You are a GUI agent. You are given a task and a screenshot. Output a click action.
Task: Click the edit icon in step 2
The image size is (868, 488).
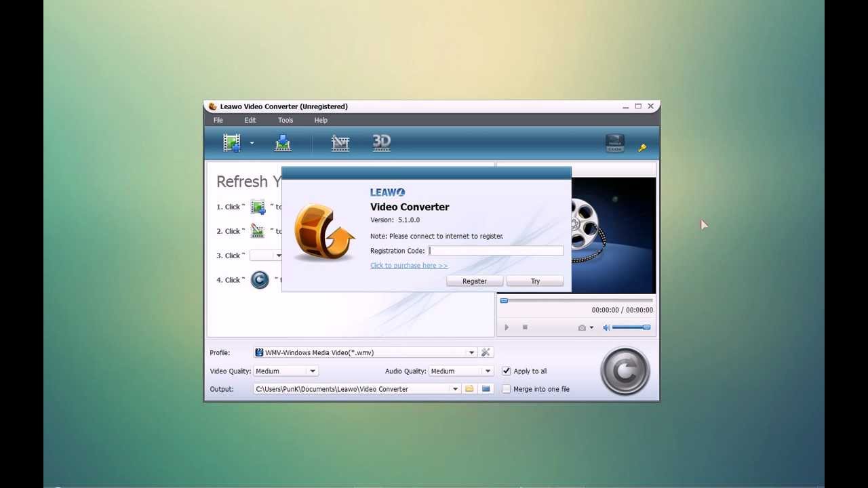(x=258, y=231)
